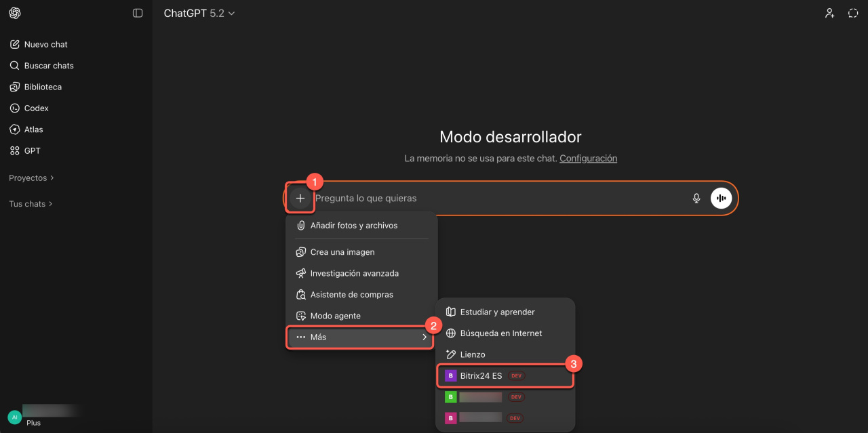Image resolution: width=868 pixels, height=433 pixels.
Task: Click the microphone dictation icon
Action: (x=696, y=198)
